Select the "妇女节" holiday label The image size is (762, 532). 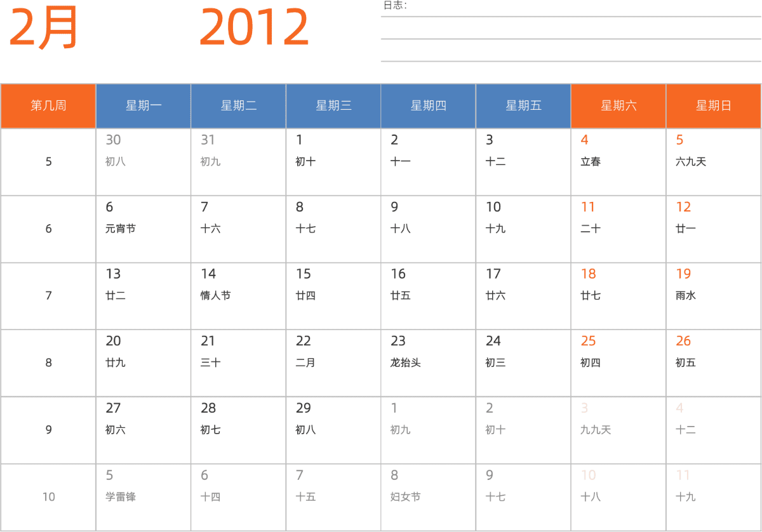[x=406, y=497]
